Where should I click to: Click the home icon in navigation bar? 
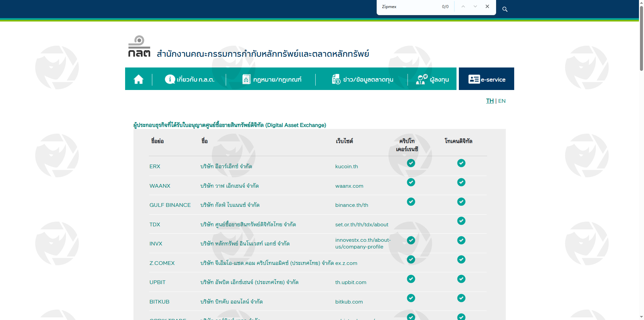[139, 79]
